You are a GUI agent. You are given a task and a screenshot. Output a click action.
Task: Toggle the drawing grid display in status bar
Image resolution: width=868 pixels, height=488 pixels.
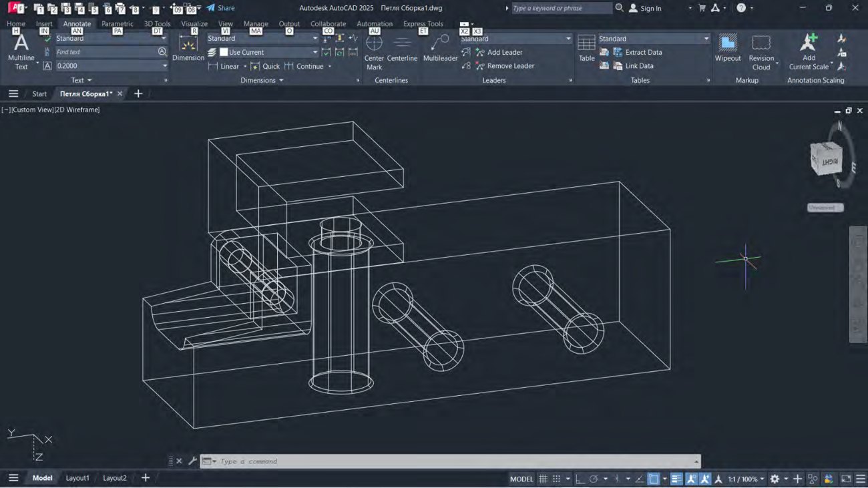(x=543, y=479)
